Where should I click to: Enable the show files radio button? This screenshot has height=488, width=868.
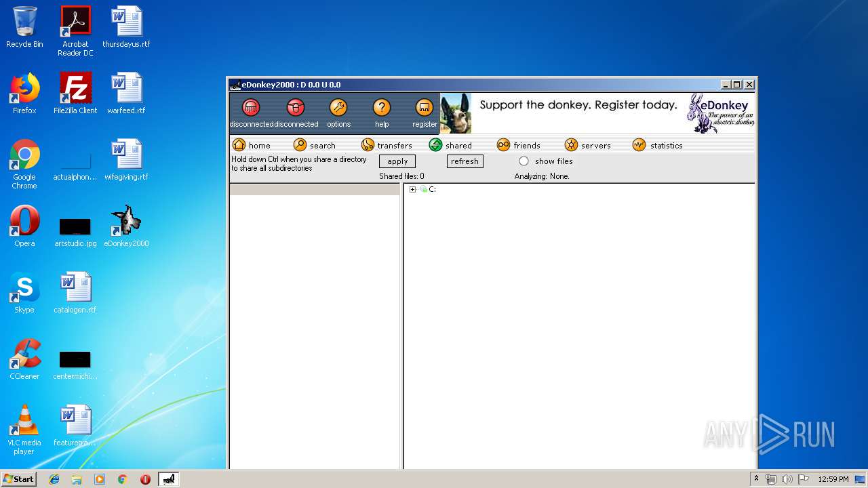pyautogui.click(x=524, y=161)
